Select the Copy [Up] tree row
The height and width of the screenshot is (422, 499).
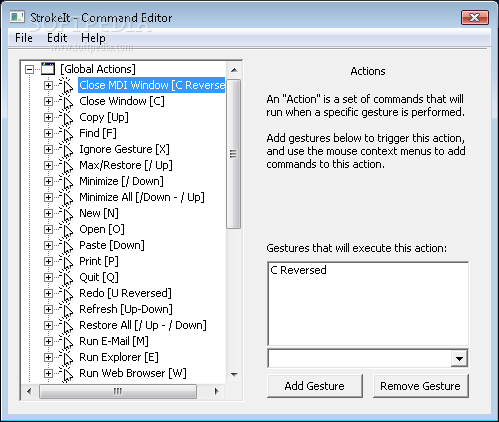104,117
